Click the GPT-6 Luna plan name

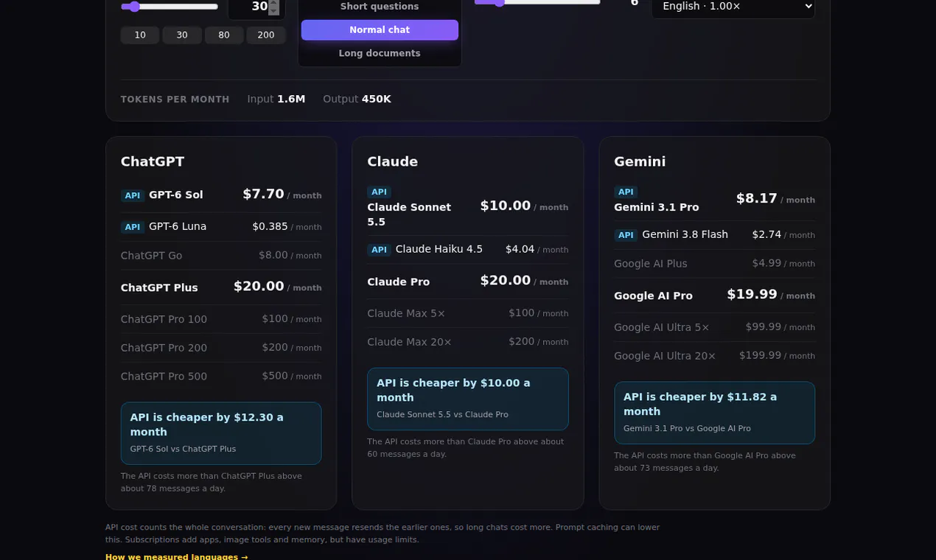[x=178, y=227]
